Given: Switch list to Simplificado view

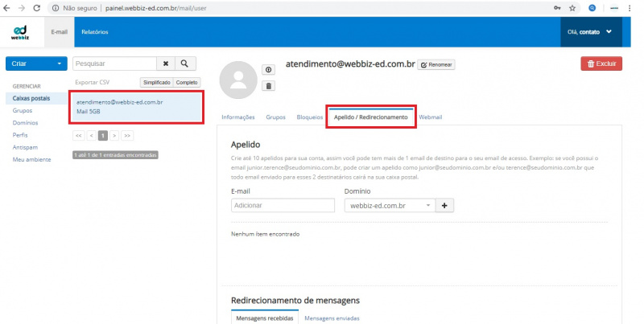Looking at the screenshot, I should (156, 82).
